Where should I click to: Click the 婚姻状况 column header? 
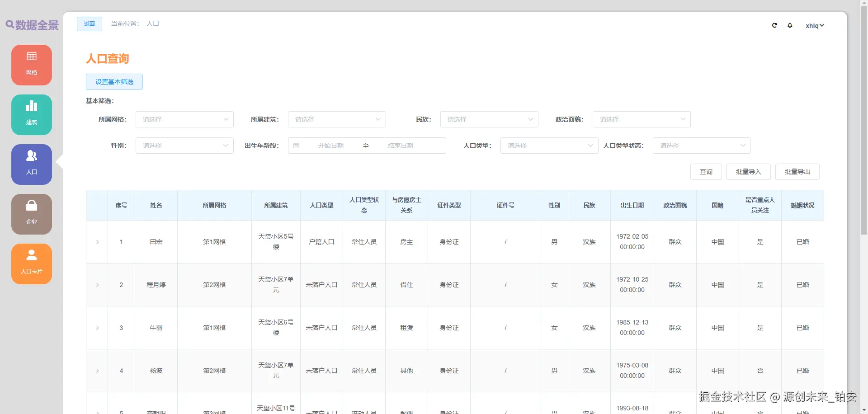[802, 205]
